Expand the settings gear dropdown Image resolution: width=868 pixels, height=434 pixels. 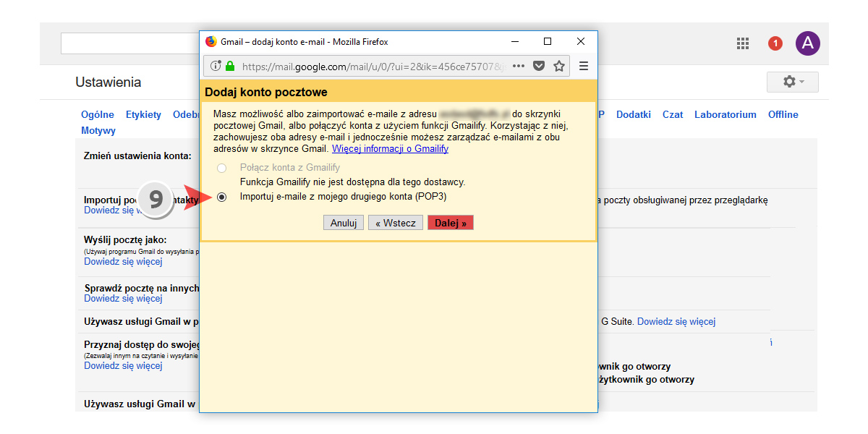[792, 82]
